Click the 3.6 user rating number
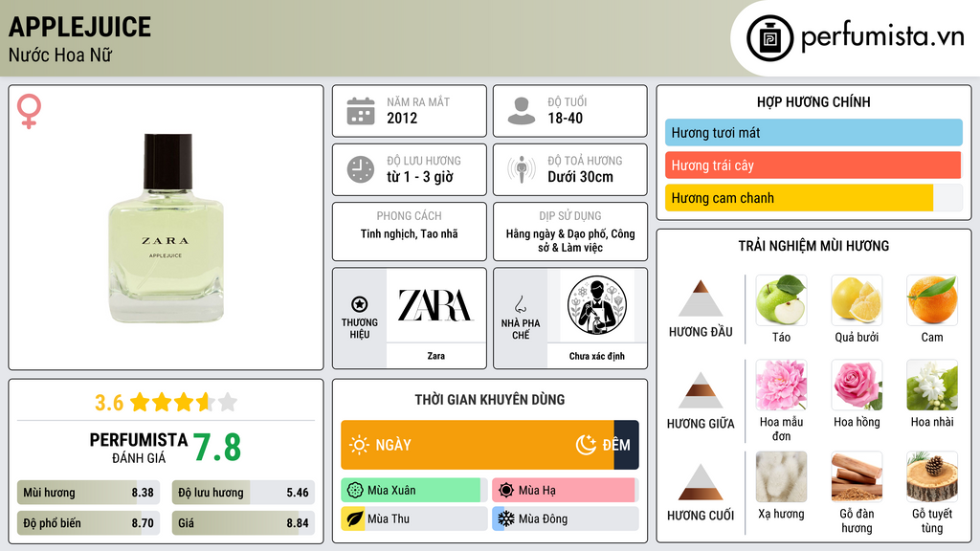This screenshot has height=551, width=980. coord(109,403)
